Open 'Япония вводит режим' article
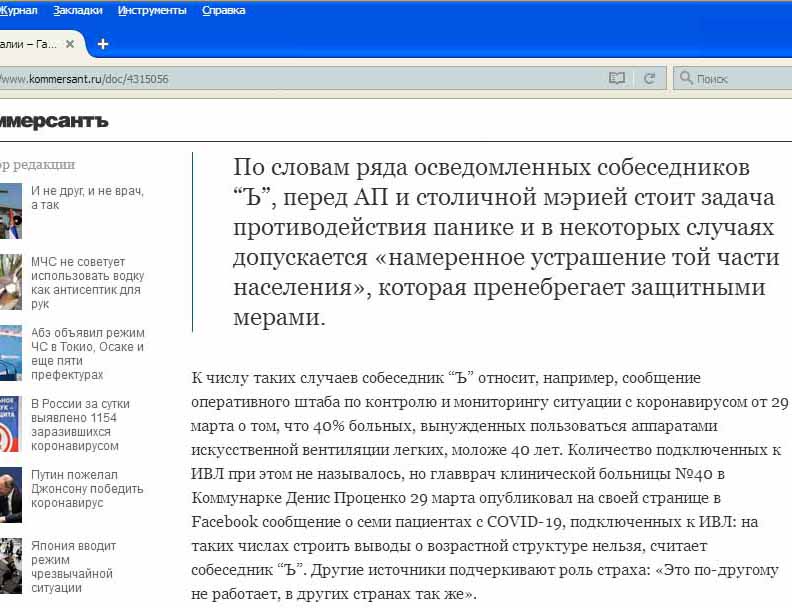Viewport: 792px width, 608px height. tap(74, 567)
